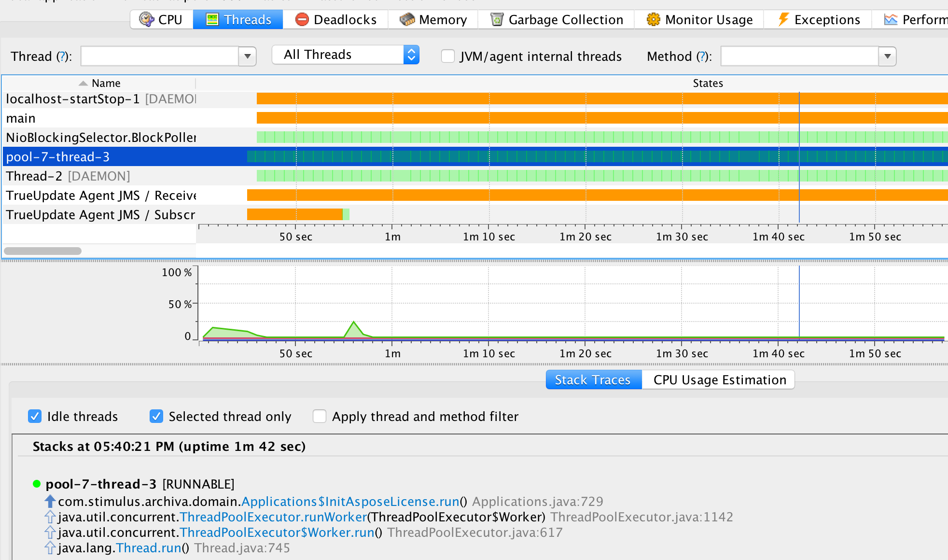This screenshot has width=948, height=560.
Task: Click ThreadPoolExecutor.java:1142 source reference
Action: (642, 517)
